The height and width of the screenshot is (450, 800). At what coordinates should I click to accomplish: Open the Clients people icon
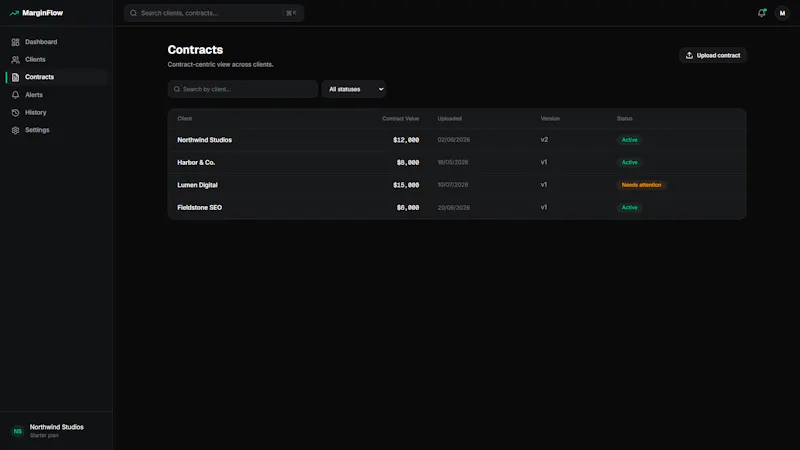[15, 60]
